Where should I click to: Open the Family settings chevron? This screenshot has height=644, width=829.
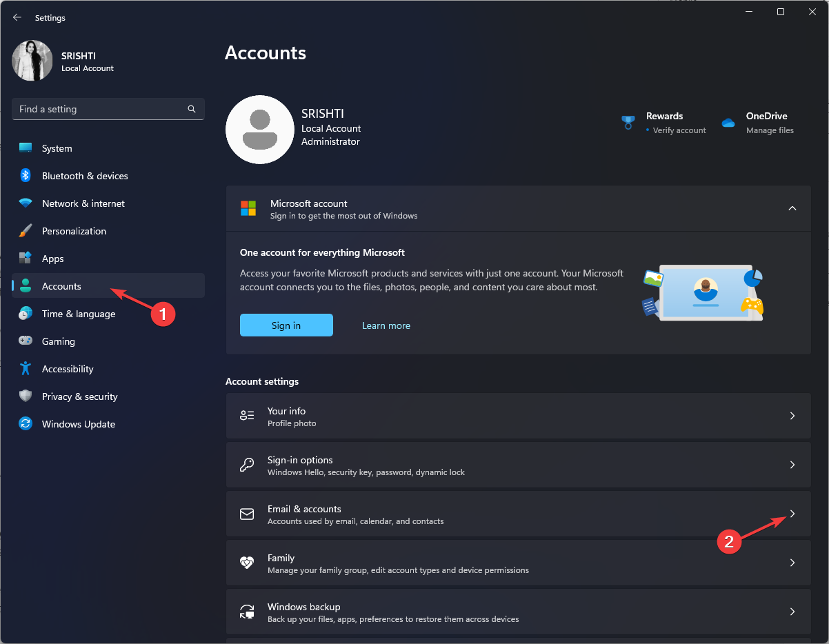point(792,563)
